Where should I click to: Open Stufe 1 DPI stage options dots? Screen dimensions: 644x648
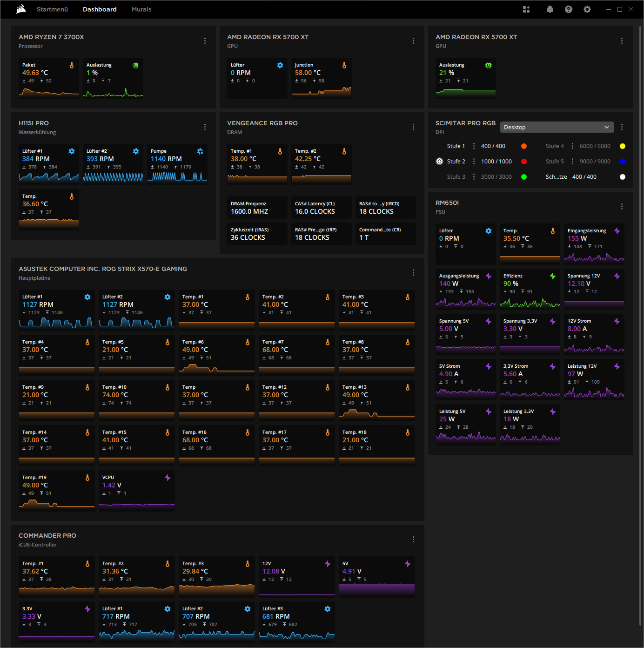[x=474, y=146]
